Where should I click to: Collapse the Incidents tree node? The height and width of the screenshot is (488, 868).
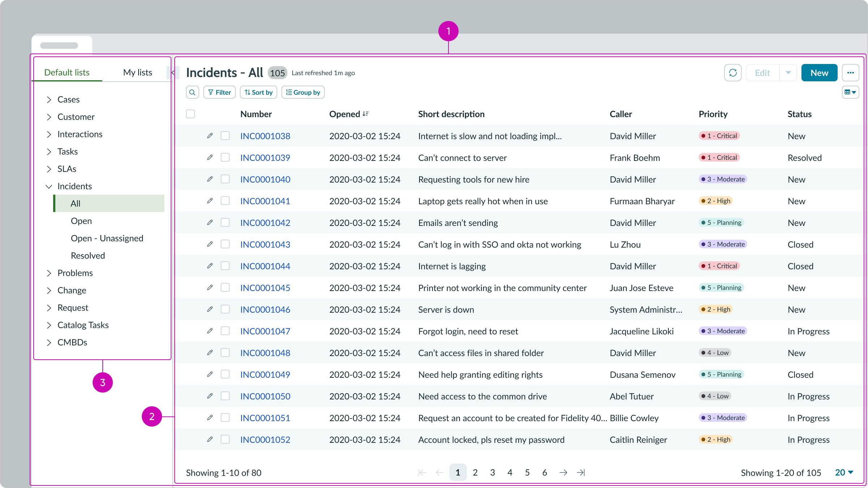pos(49,186)
